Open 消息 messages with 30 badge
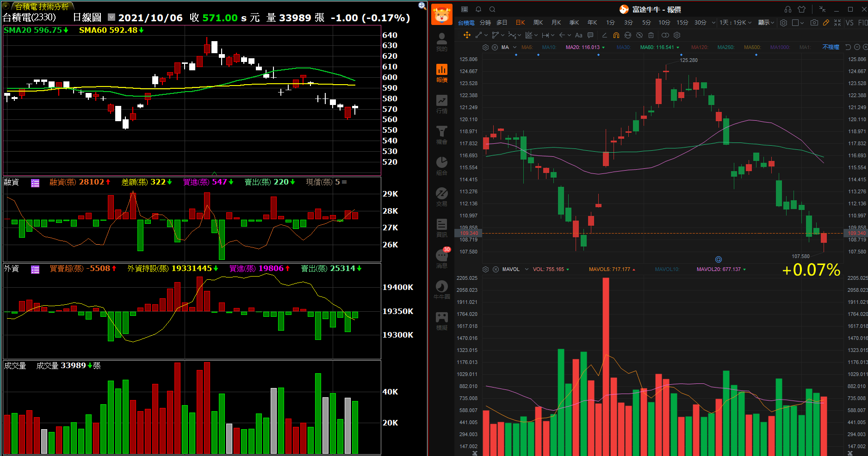The height and width of the screenshot is (456, 868). click(442, 258)
